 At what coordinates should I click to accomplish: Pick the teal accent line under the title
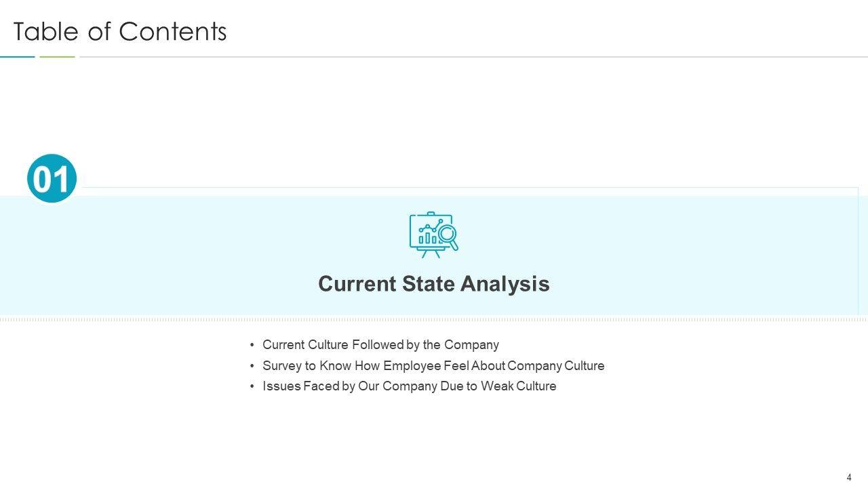pos(18,57)
